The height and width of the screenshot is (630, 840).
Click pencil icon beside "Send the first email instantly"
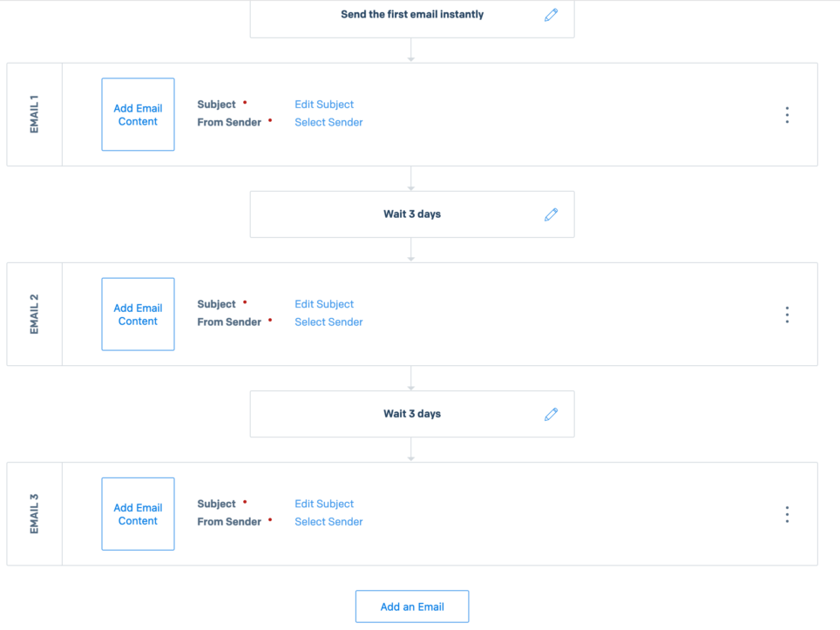(x=551, y=15)
